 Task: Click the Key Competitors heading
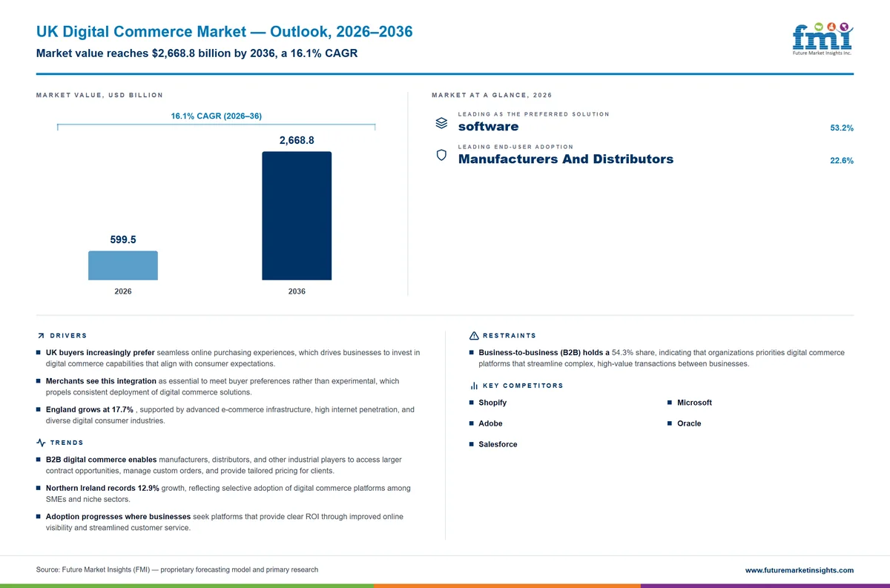523,386
